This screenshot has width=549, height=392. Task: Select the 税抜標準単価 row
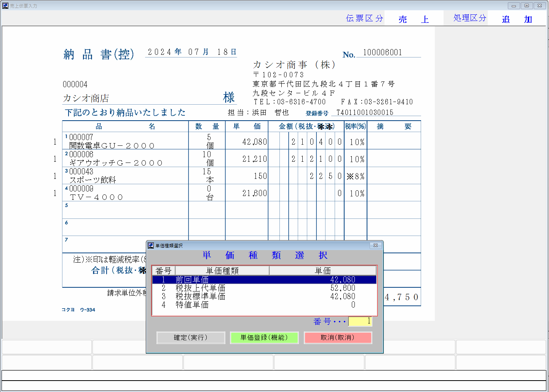point(264,296)
